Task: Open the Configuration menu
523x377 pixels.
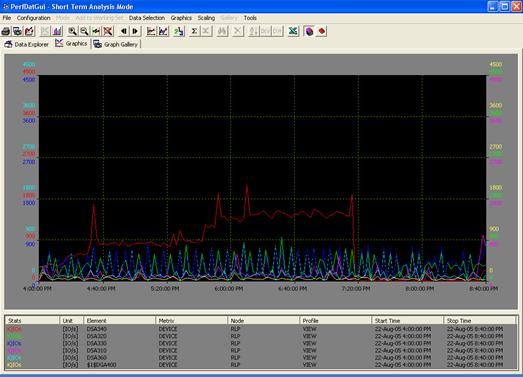Action: pos(34,18)
